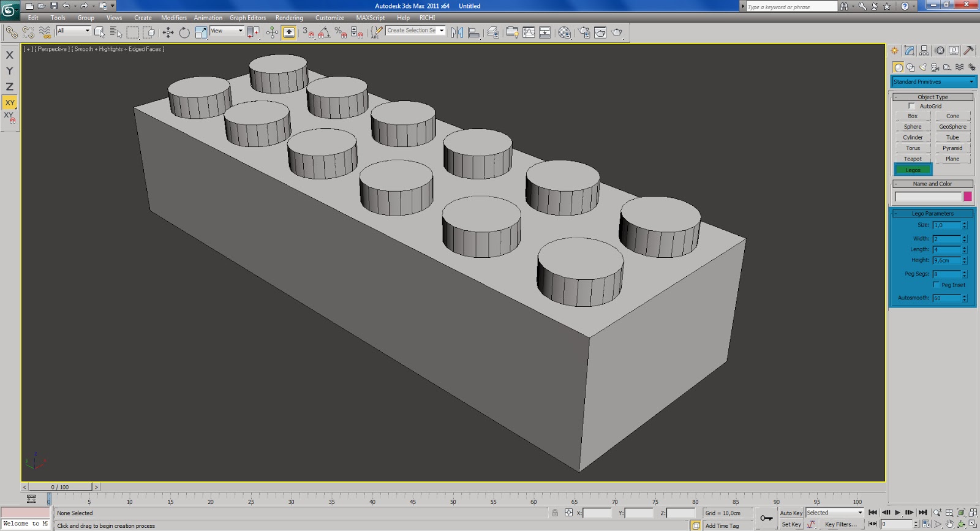The height and width of the screenshot is (531, 980).
Task: Switch to the Shapes category
Action: click(911, 67)
